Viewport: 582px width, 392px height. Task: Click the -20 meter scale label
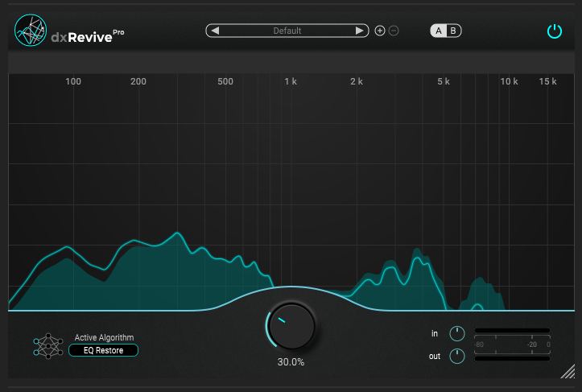click(x=532, y=345)
